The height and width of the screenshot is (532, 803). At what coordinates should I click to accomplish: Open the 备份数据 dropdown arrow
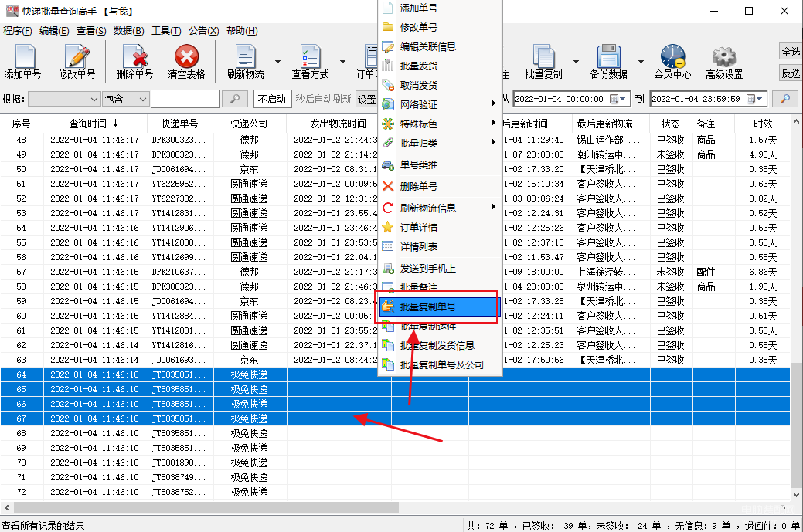[x=640, y=62]
